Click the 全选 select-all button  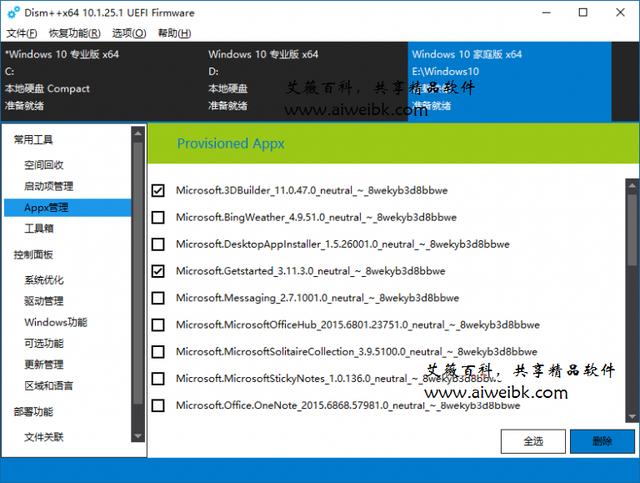click(x=533, y=441)
